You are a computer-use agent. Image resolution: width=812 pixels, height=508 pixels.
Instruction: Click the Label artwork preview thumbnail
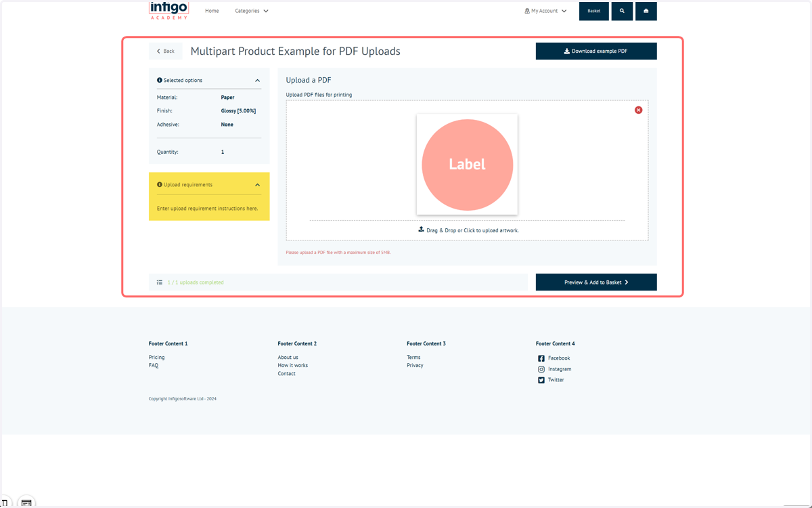point(467,164)
